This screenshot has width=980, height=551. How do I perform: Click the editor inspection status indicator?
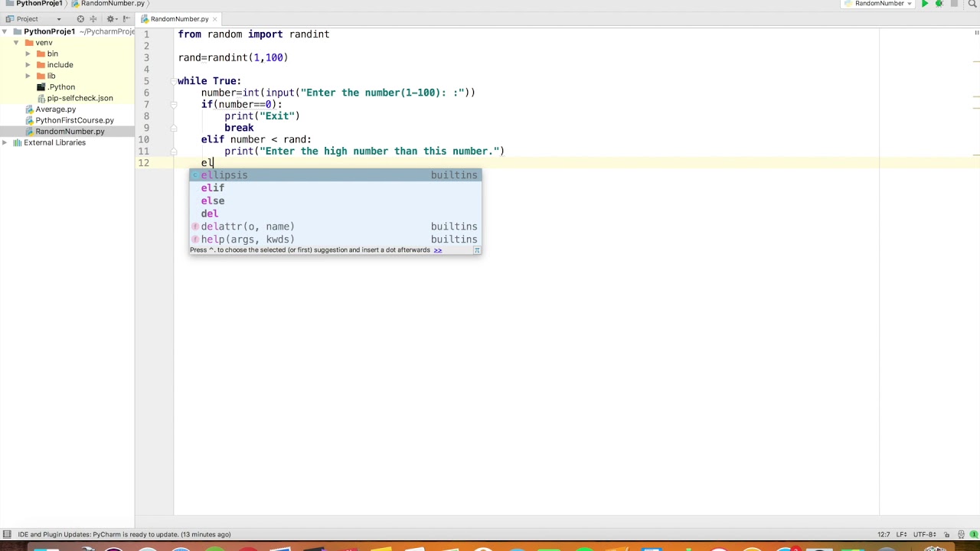click(976, 33)
